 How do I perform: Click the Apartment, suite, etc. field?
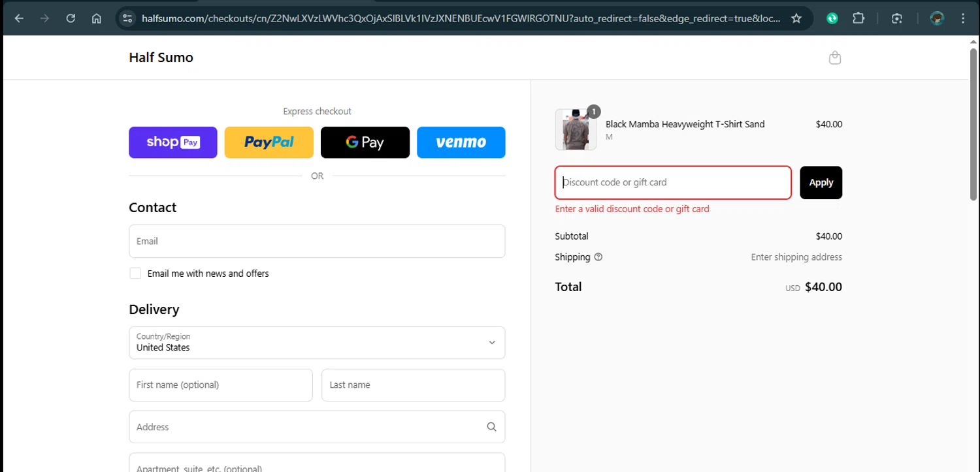[317, 462]
